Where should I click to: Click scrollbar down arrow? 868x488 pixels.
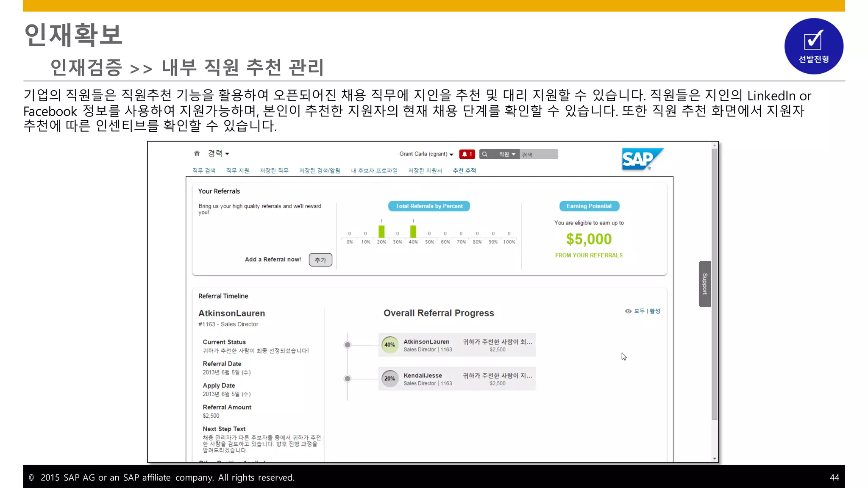715,459
